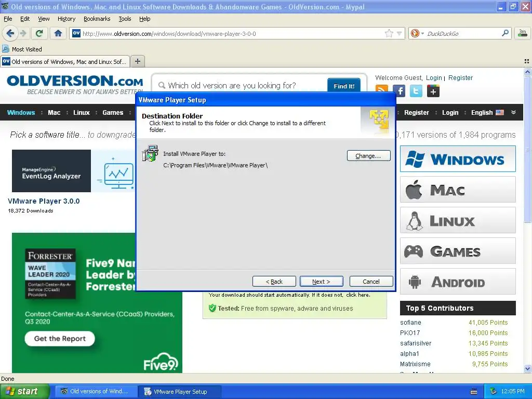Open the 3m toolbar icon
This screenshot has width=532, height=399.
523,33
